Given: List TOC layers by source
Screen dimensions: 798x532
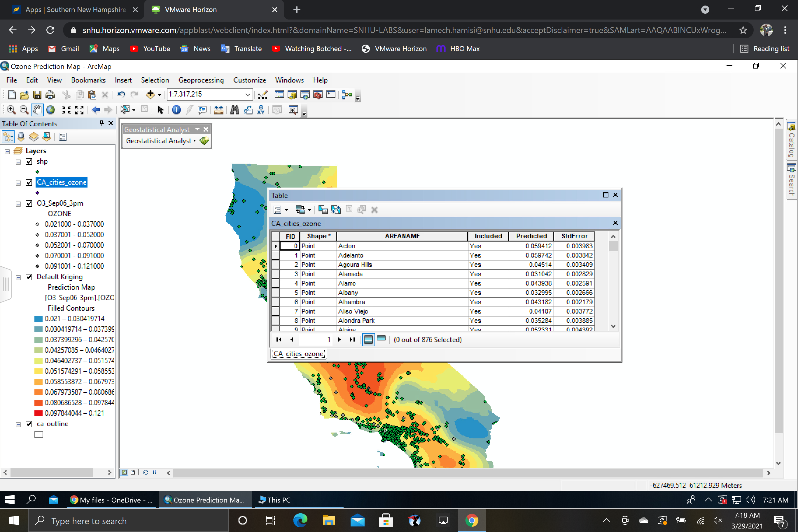Looking at the screenshot, I should point(21,137).
